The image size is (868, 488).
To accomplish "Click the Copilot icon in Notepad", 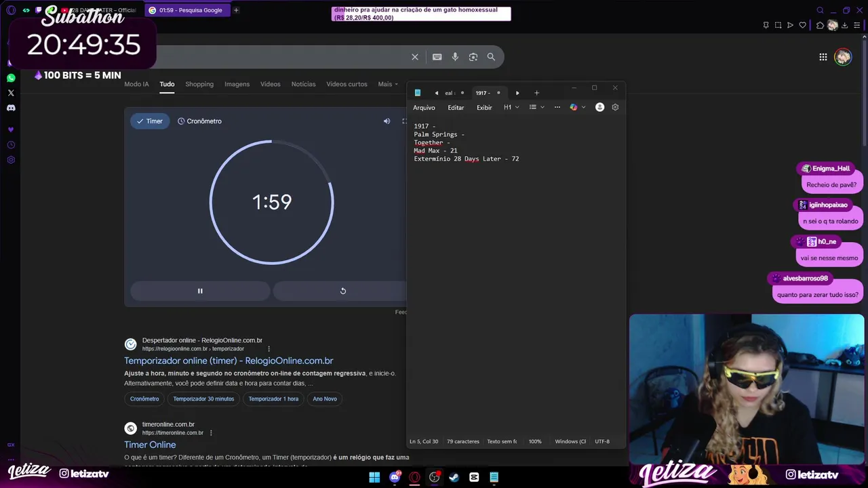I will [x=574, y=107].
